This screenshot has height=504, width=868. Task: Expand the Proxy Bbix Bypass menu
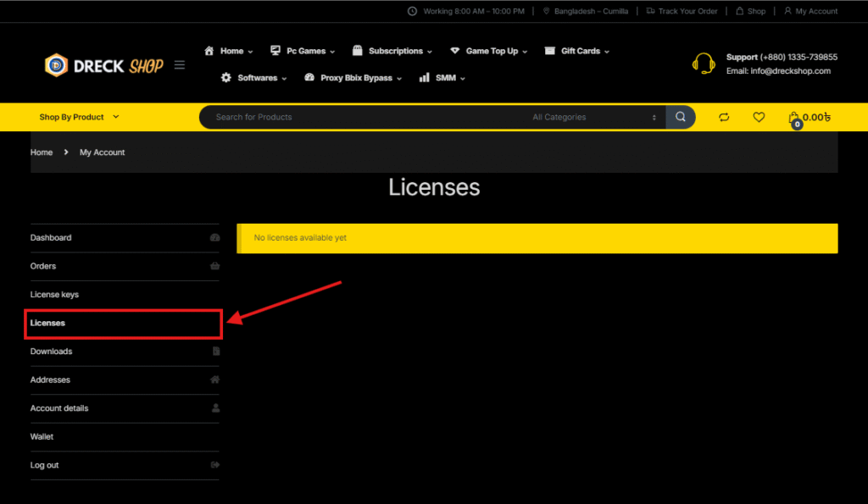point(399,79)
